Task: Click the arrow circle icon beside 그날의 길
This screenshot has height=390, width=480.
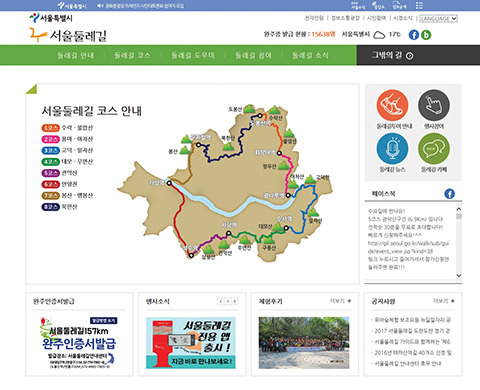Action: click(x=410, y=56)
